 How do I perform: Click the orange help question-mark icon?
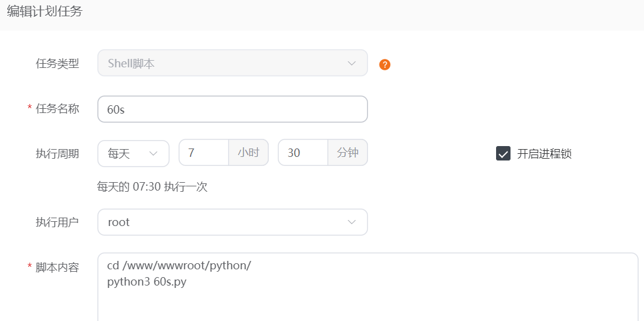385,64
